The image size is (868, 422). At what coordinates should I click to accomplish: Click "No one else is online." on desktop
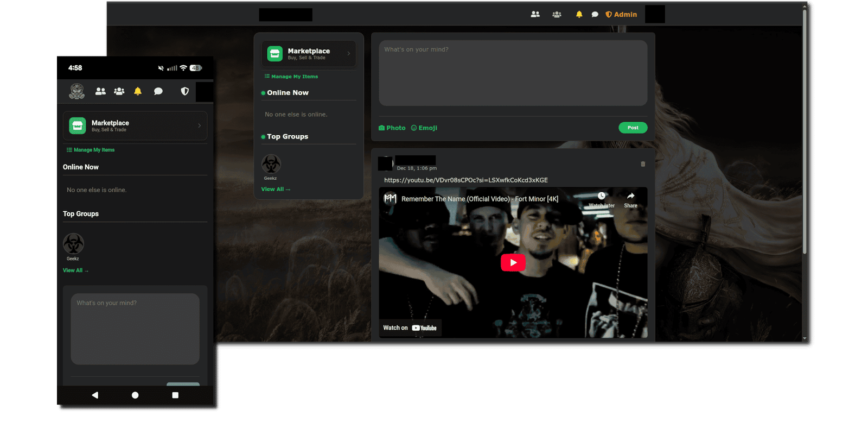(x=296, y=115)
